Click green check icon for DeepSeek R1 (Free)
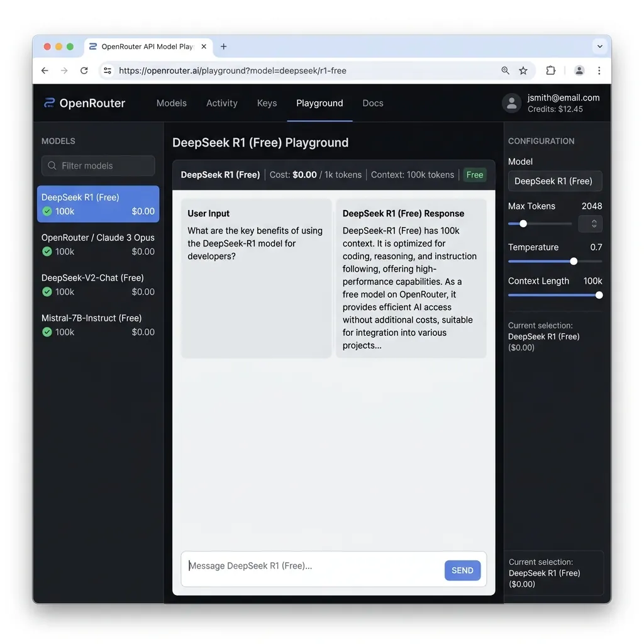The height and width of the screenshot is (644, 644). [47, 211]
